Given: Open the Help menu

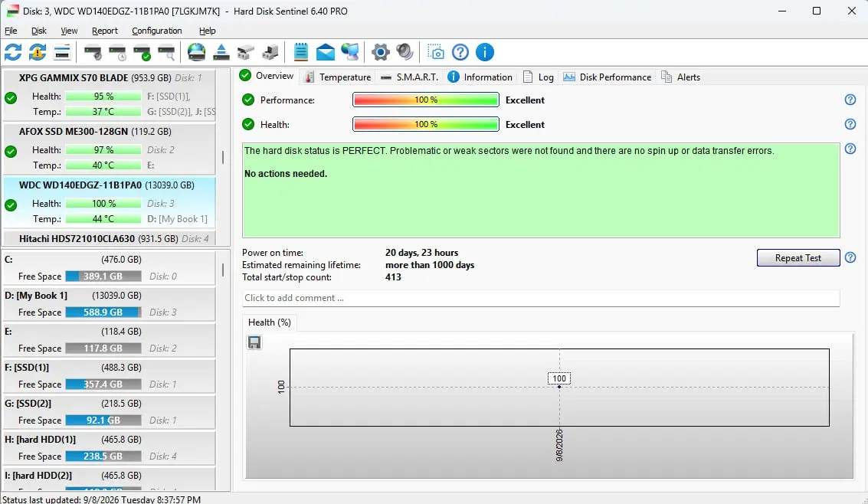Looking at the screenshot, I should 207,31.
